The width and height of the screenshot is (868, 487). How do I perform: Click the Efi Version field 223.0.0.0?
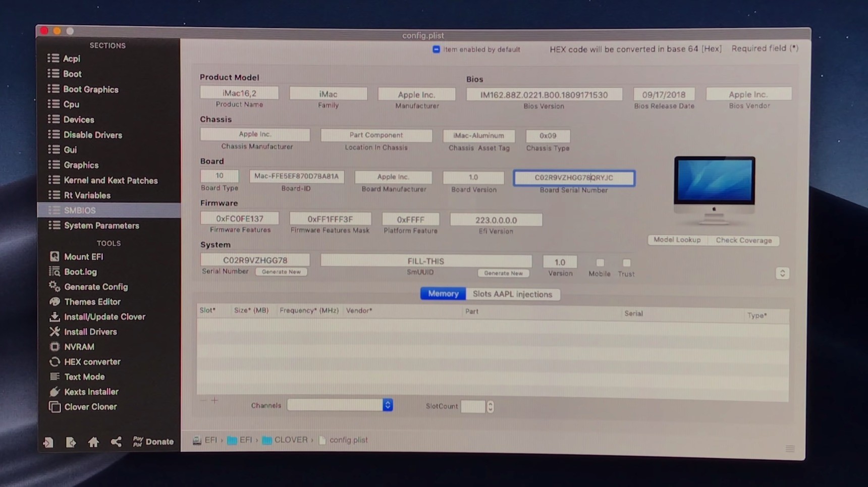tap(496, 220)
